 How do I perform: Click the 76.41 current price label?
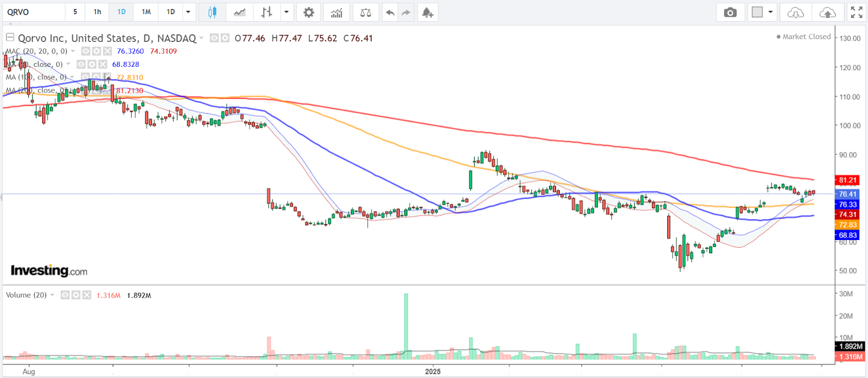[x=847, y=194]
